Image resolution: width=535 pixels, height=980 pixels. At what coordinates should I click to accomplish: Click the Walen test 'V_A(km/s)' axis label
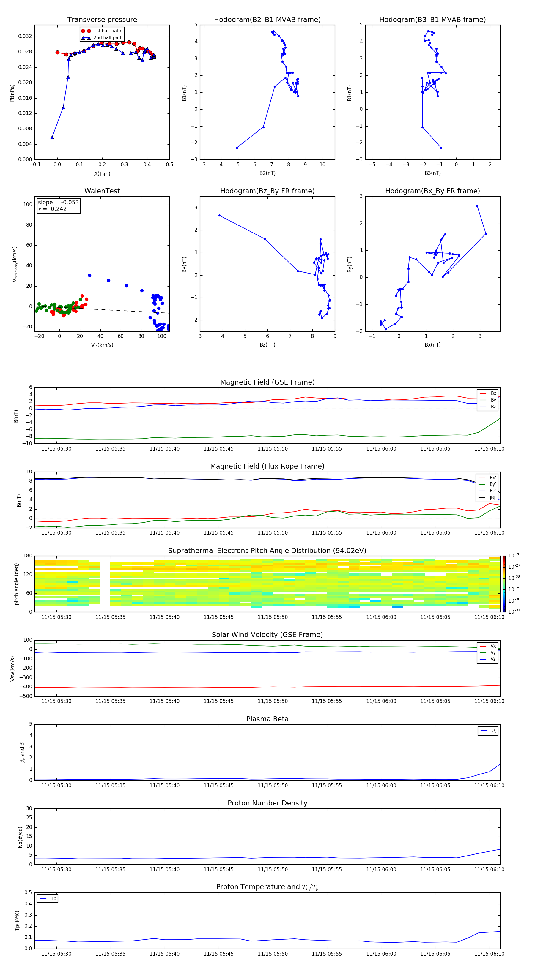coord(102,345)
